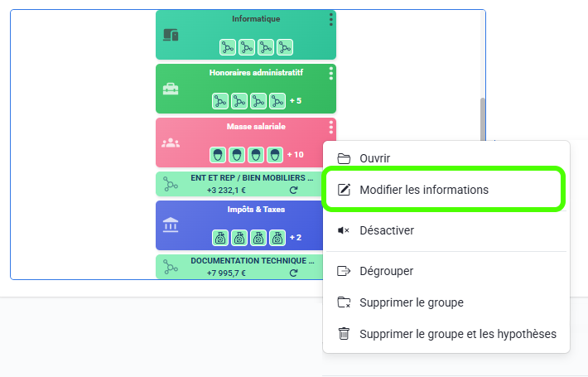Click refresh icon on ENT ET REP row
The width and height of the screenshot is (588, 377).
coord(293,191)
